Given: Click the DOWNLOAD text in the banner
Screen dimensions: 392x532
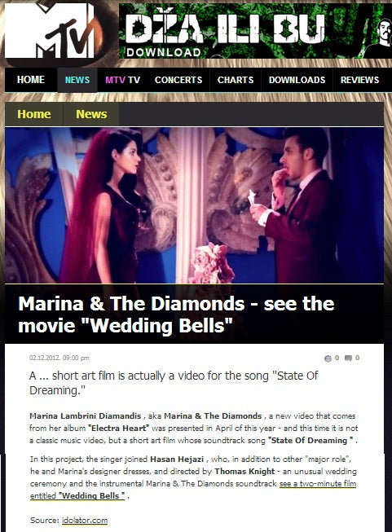Looking at the screenshot, I should click(164, 53).
